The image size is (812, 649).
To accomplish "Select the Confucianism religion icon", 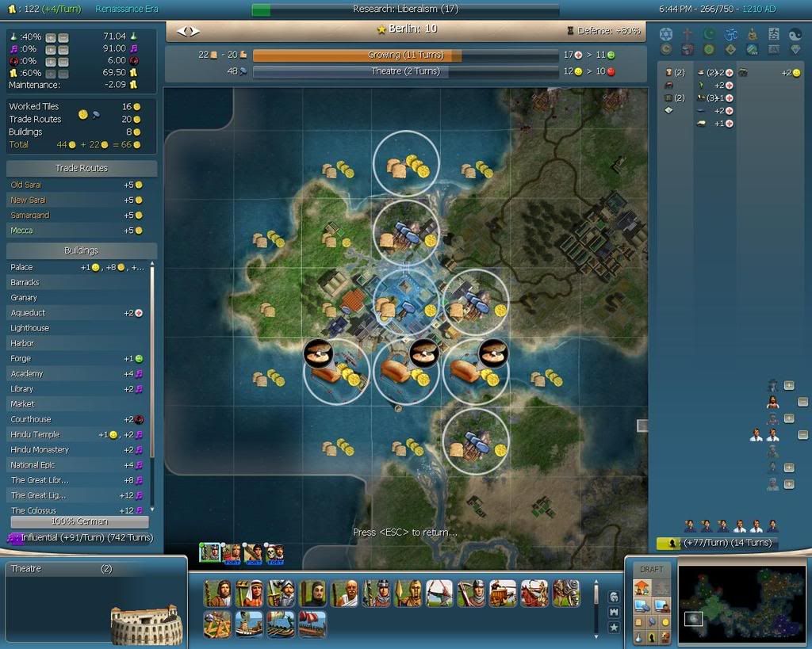I will point(774,34).
